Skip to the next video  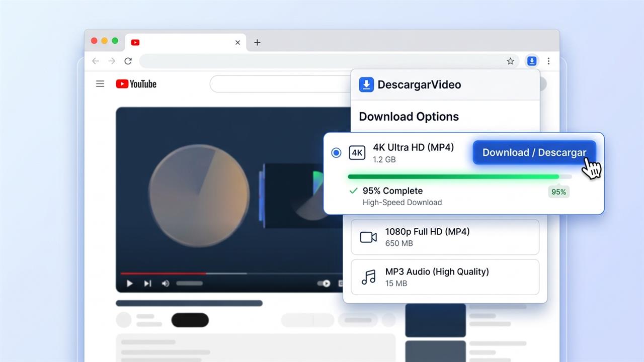(x=147, y=284)
